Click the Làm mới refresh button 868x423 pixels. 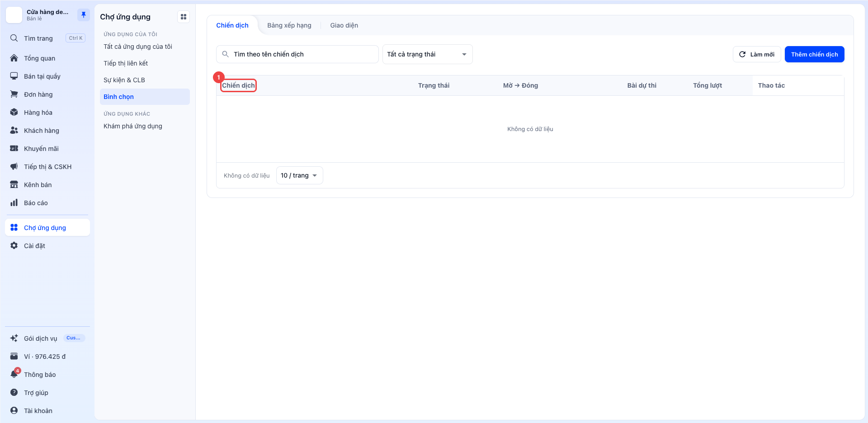pos(756,54)
